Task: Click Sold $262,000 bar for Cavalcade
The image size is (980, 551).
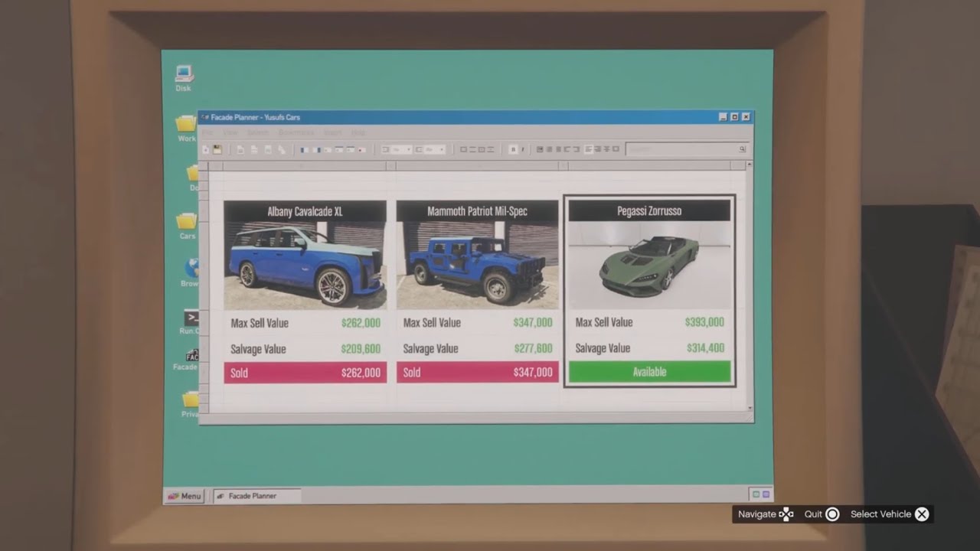Action: (305, 373)
